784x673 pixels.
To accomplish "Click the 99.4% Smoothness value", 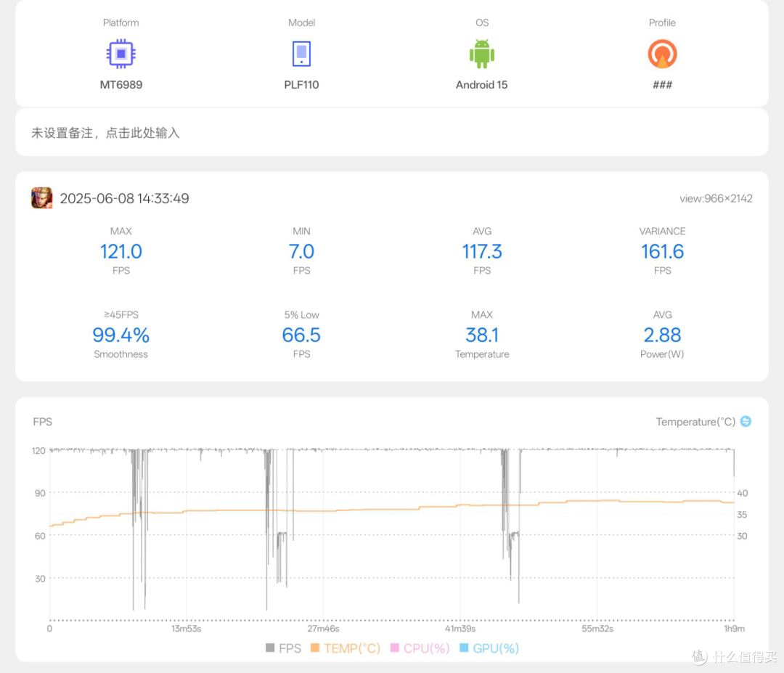I will pyautogui.click(x=121, y=335).
